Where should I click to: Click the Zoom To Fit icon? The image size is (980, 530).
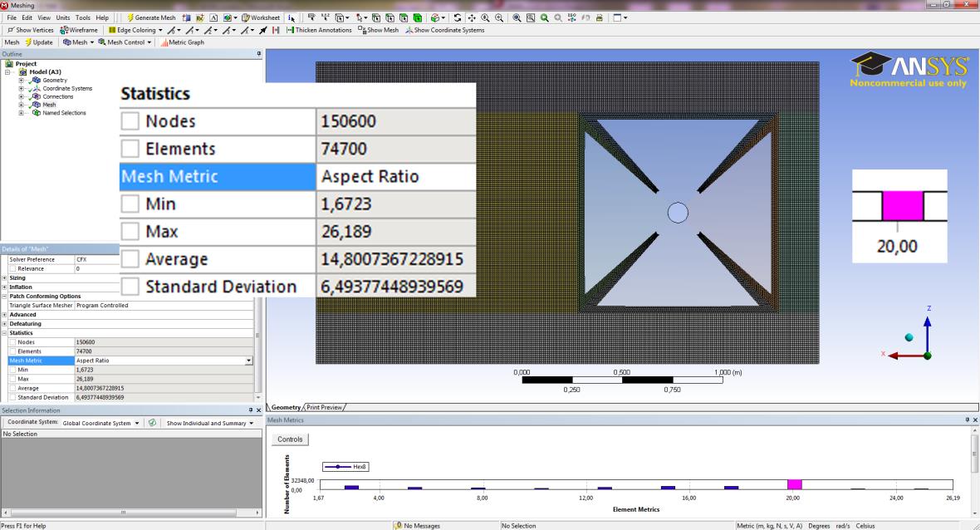(517, 17)
